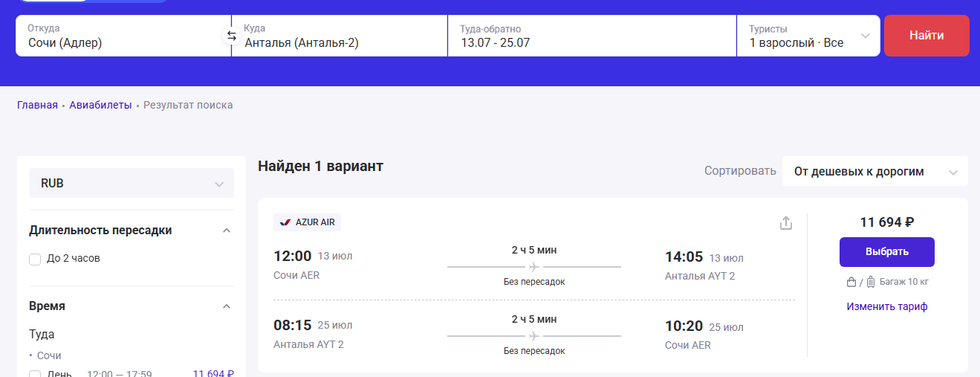The height and width of the screenshot is (377, 980).
Task: Open the Туристы passengers dropdown
Action: tap(808, 36)
